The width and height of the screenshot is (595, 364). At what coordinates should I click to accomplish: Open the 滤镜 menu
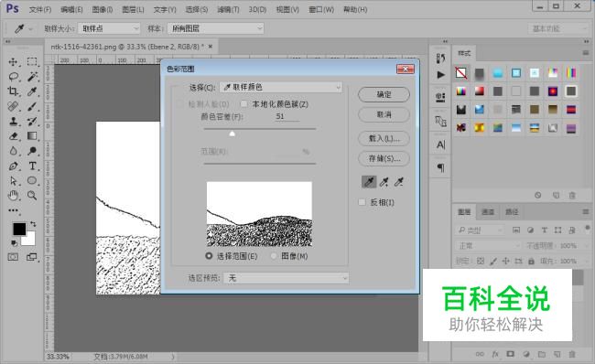click(228, 9)
